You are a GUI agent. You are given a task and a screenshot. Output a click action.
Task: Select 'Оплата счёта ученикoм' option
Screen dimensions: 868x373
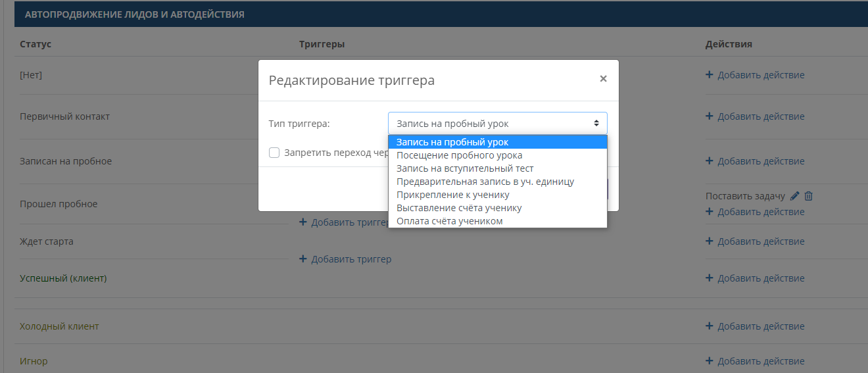pos(498,221)
